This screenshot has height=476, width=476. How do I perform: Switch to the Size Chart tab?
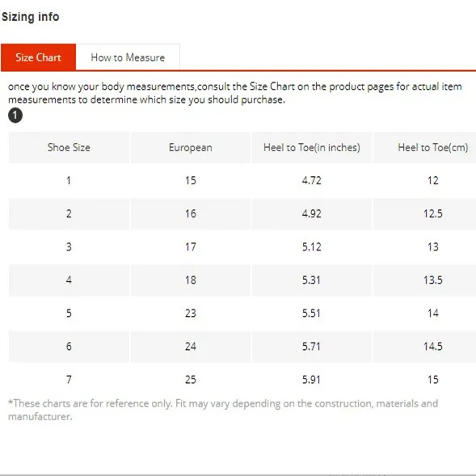38,57
